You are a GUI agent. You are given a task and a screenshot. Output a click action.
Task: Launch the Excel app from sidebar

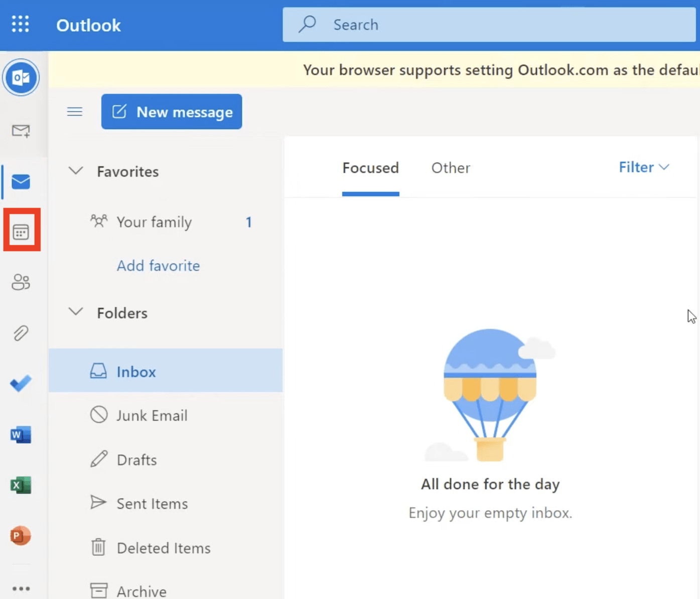[21, 485]
